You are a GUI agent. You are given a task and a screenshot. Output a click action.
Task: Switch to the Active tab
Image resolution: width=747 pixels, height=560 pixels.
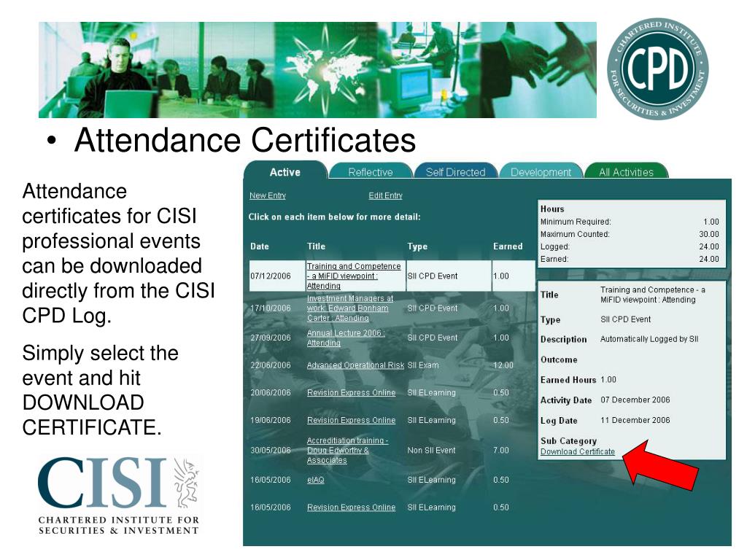click(285, 172)
